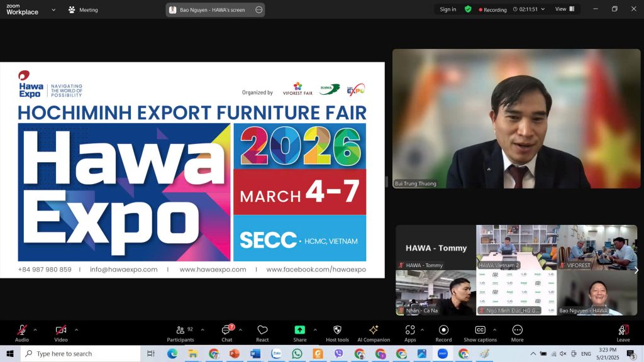Image resolution: width=644 pixels, height=362 pixels.
Task: Click the Wi-Fi network tray icon
Action: pos(553,353)
